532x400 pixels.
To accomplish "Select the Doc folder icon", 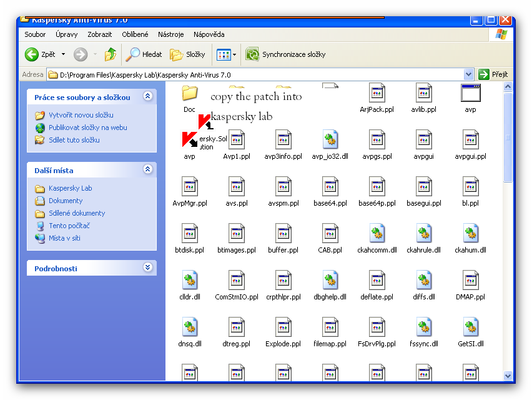I will pos(190,93).
